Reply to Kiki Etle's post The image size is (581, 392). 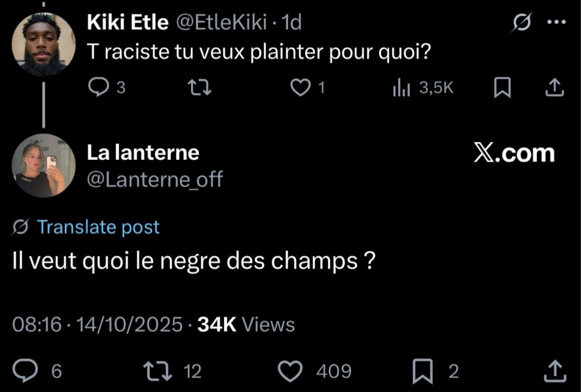coord(100,87)
